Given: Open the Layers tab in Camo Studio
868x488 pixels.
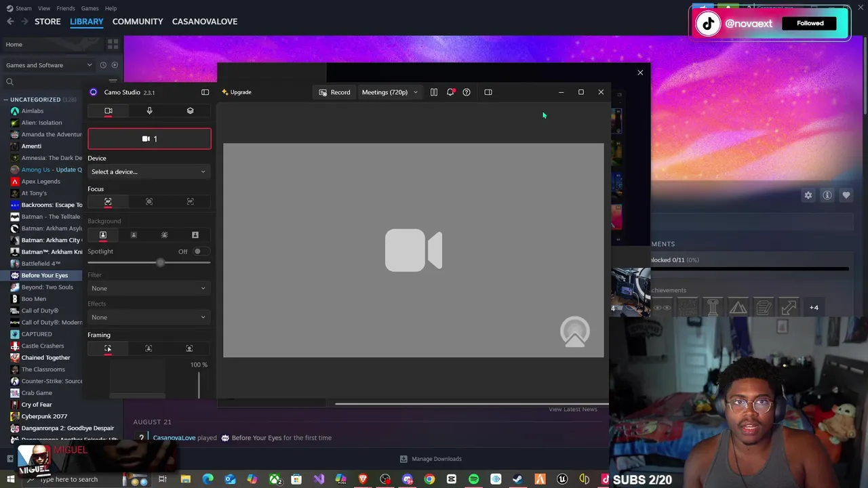Looking at the screenshot, I should pos(190,110).
